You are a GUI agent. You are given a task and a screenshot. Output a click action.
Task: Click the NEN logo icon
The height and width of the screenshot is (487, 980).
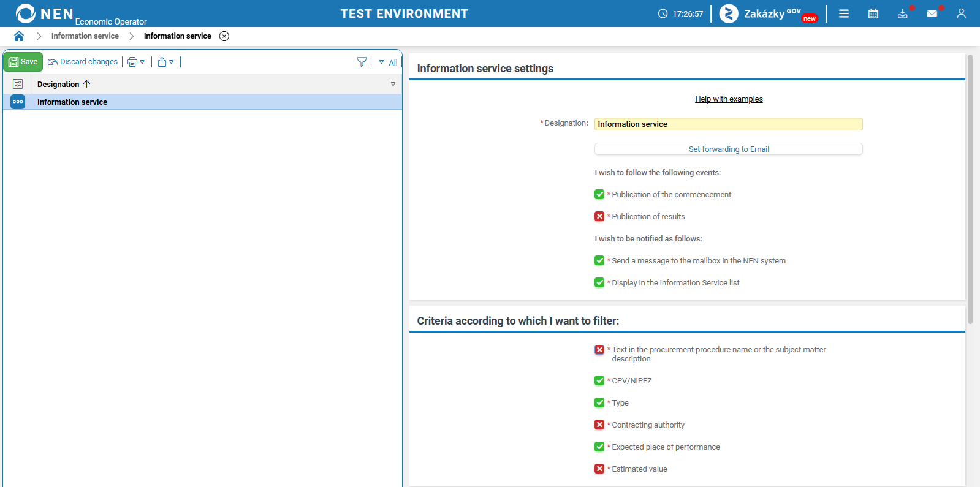click(x=26, y=13)
